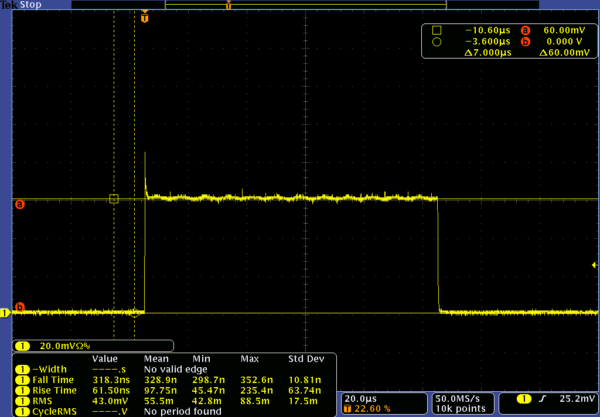Click cursor voltage value 0.000 V
The height and width of the screenshot is (417, 600).
point(564,42)
